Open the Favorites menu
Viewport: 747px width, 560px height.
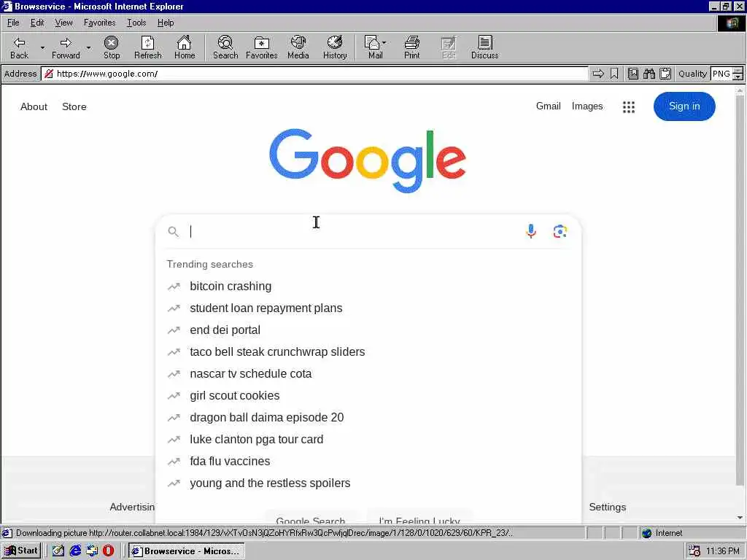(99, 23)
